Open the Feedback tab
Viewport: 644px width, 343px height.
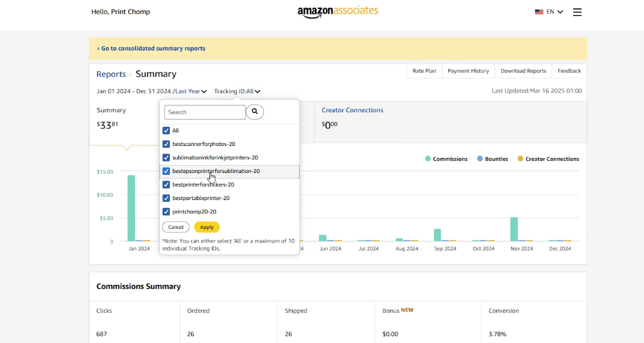click(x=569, y=71)
